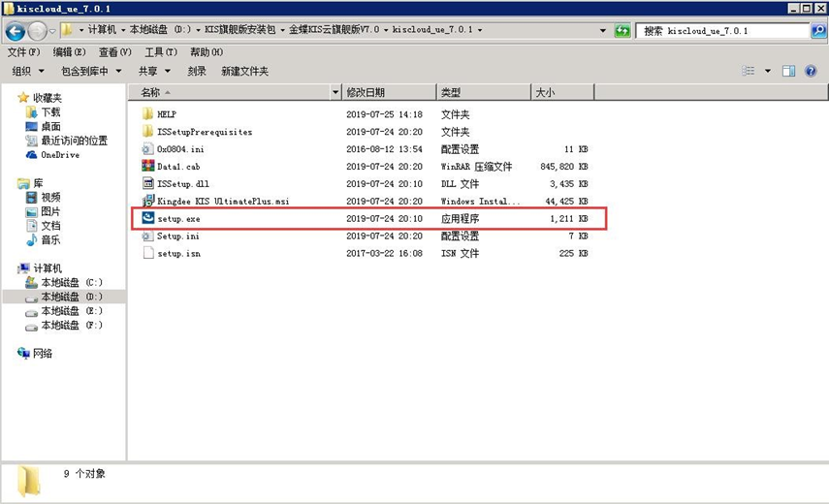Open the more view options dropdown arrow
This screenshot has width=829, height=504.
[768, 71]
